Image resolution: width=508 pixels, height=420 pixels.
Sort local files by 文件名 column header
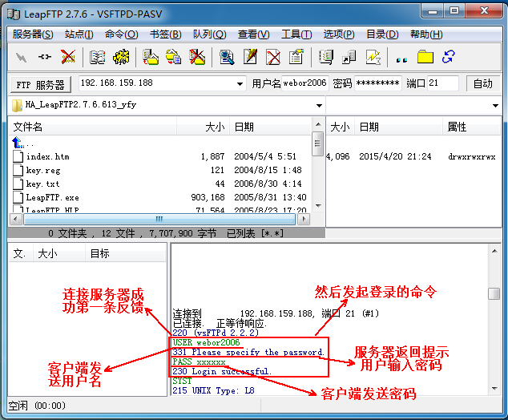pyautogui.click(x=92, y=127)
